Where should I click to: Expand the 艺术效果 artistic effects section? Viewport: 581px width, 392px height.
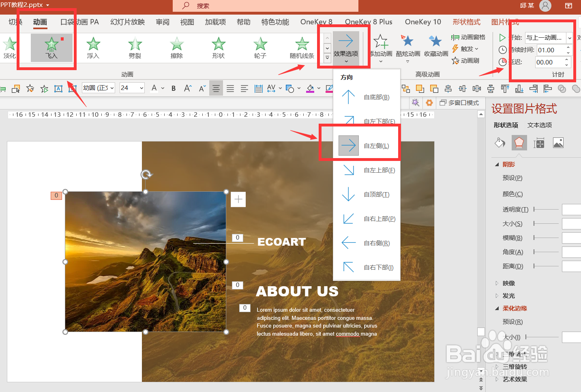click(497, 379)
